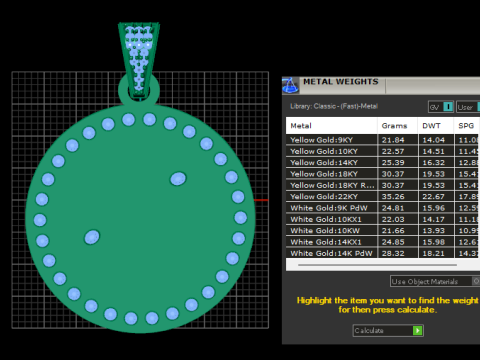Select the White Gold:10KX1 row

pyautogui.click(x=383, y=219)
